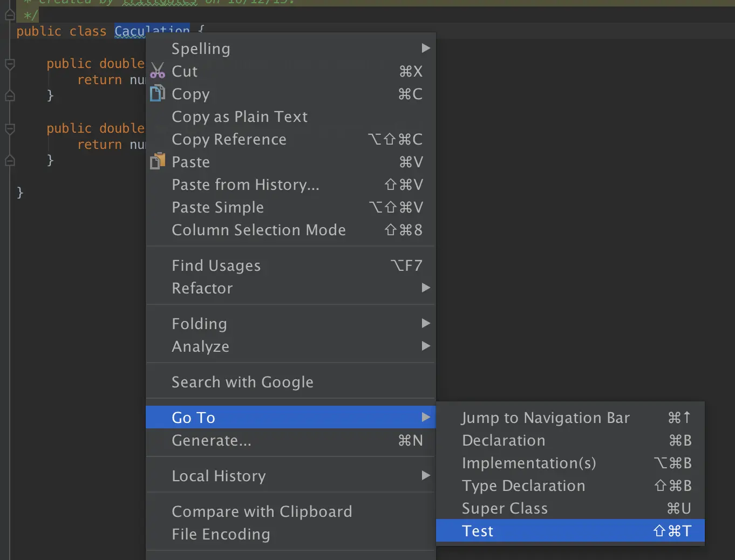The image size is (735, 560).
Task: Select Copy Reference
Action: 290,139
